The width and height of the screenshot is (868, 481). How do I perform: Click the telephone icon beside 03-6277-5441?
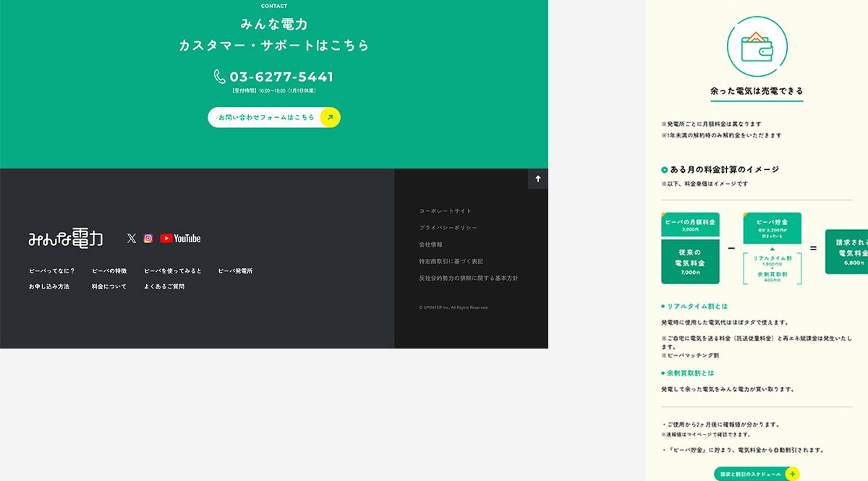coord(220,77)
